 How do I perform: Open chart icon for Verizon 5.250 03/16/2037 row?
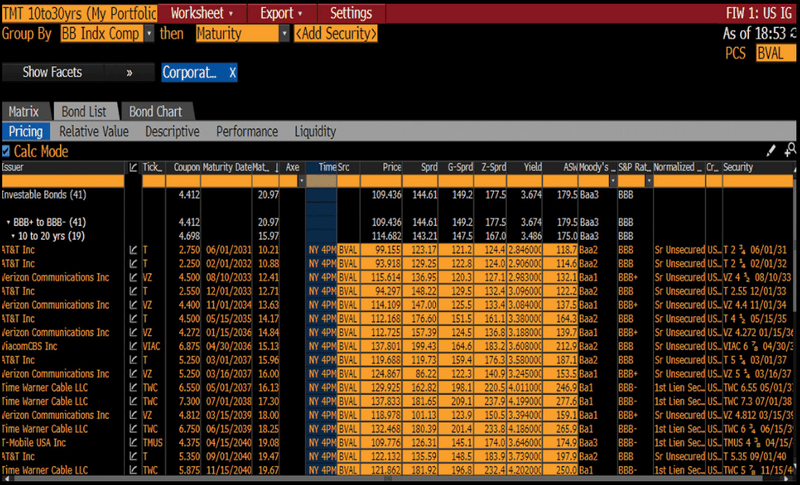coord(133,374)
